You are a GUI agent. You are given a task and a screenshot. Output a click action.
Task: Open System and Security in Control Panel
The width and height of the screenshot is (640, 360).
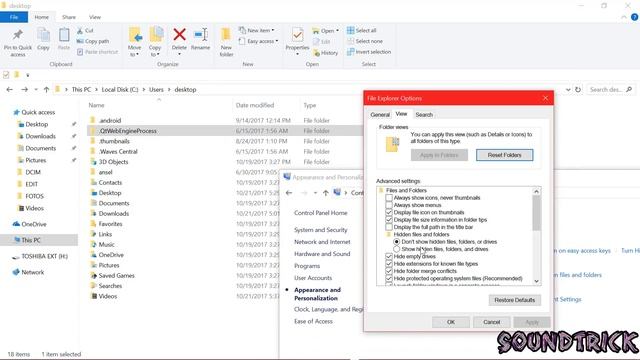321,230
